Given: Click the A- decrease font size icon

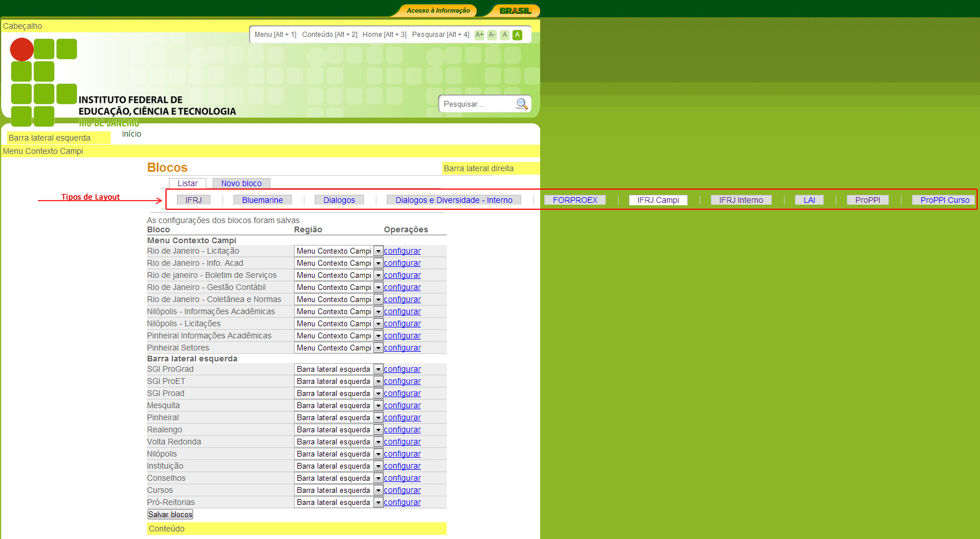Looking at the screenshot, I should (492, 35).
